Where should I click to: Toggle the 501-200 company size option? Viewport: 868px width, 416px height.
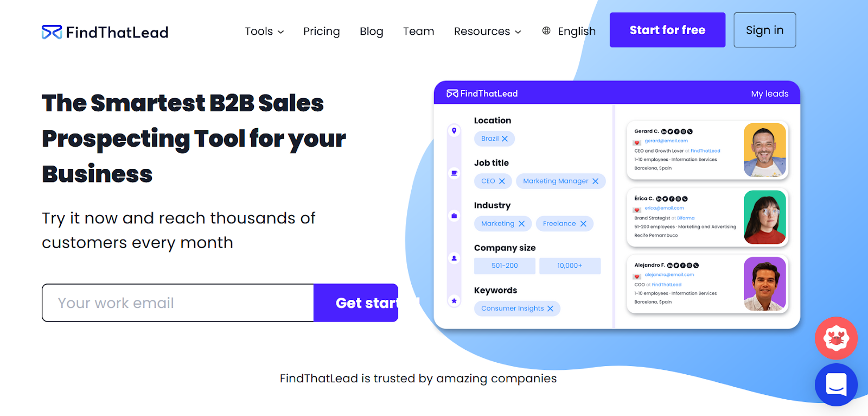point(505,266)
